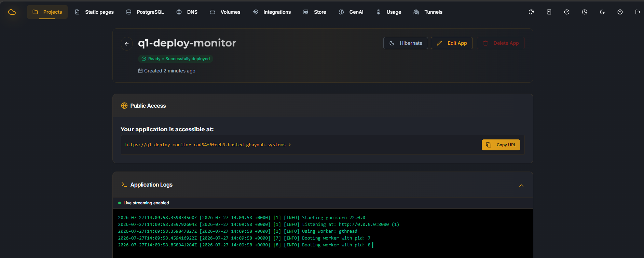Open the Store tab
The width and height of the screenshot is (644, 258).
315,12
